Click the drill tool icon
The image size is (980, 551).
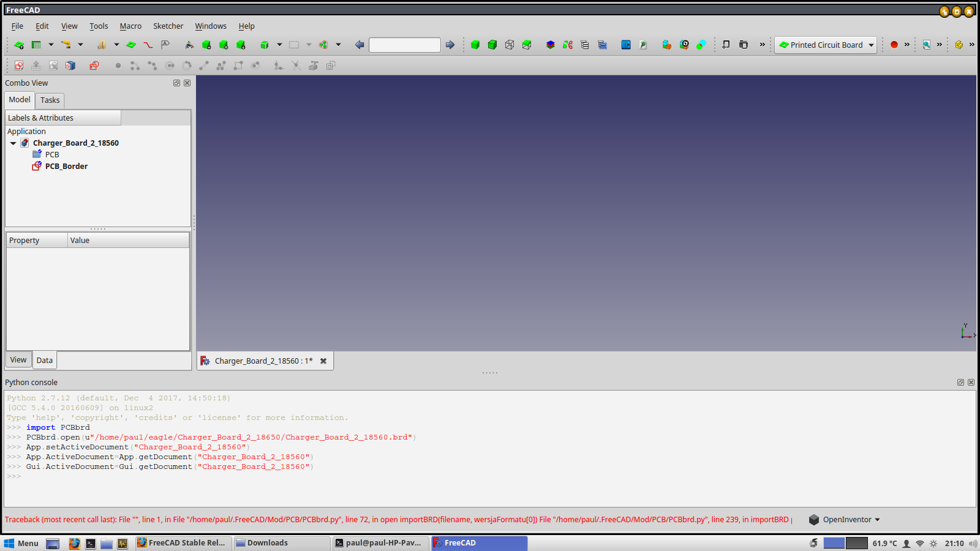coord(66,45)
